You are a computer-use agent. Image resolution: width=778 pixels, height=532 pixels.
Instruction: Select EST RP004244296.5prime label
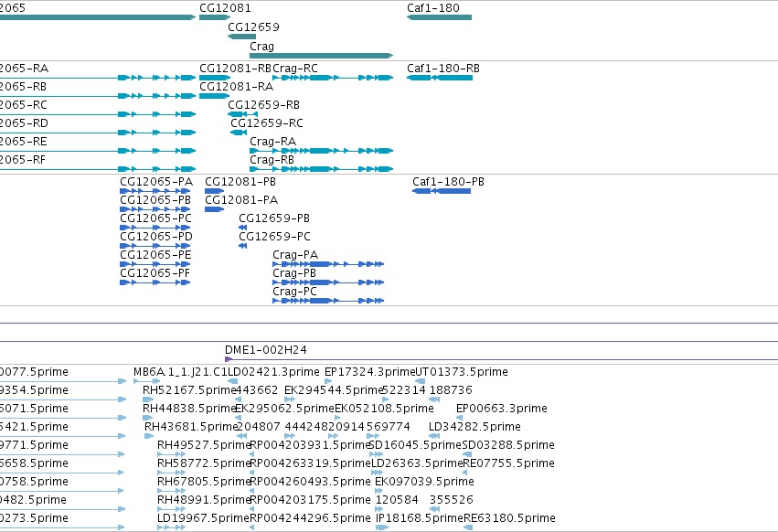click(310, 519)
